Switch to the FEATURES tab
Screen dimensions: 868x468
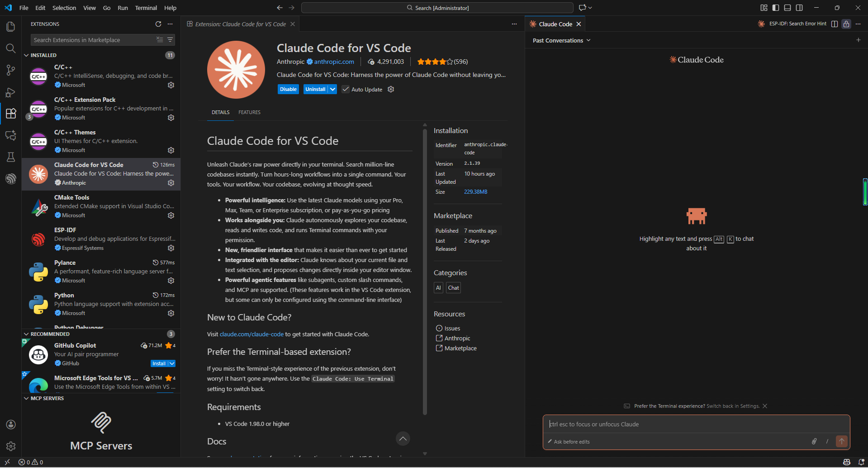click(249, 112)
